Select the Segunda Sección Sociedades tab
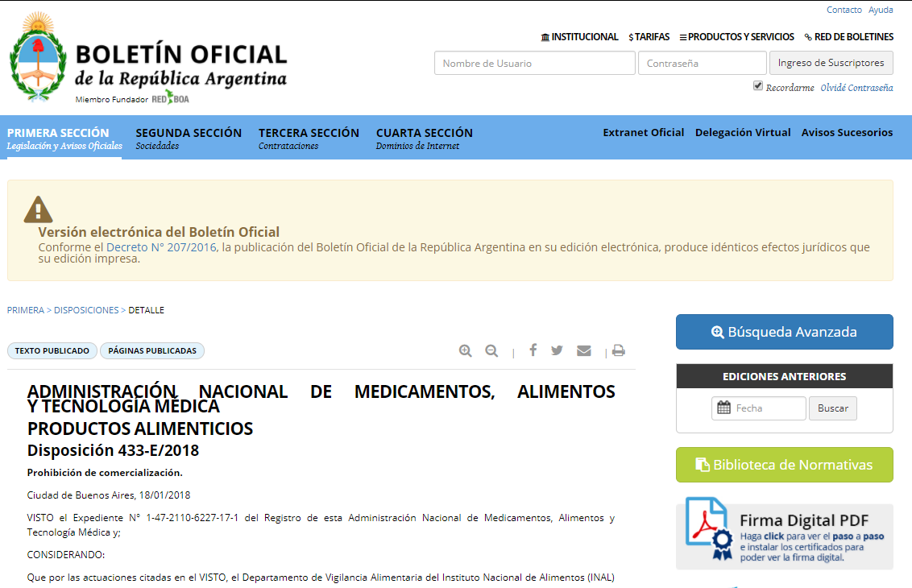Image resolution: width=912 pixels, height=588 pixels. (189, 139)
